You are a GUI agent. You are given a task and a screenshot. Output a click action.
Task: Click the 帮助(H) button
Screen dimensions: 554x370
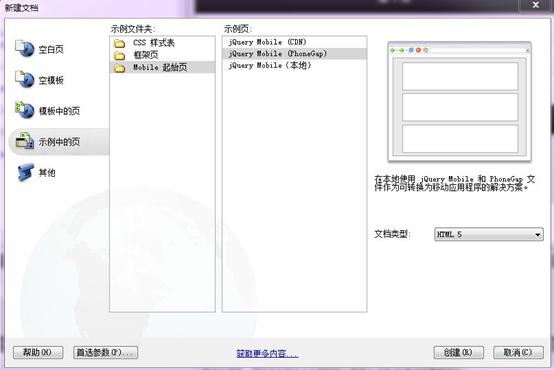[38, 352]
